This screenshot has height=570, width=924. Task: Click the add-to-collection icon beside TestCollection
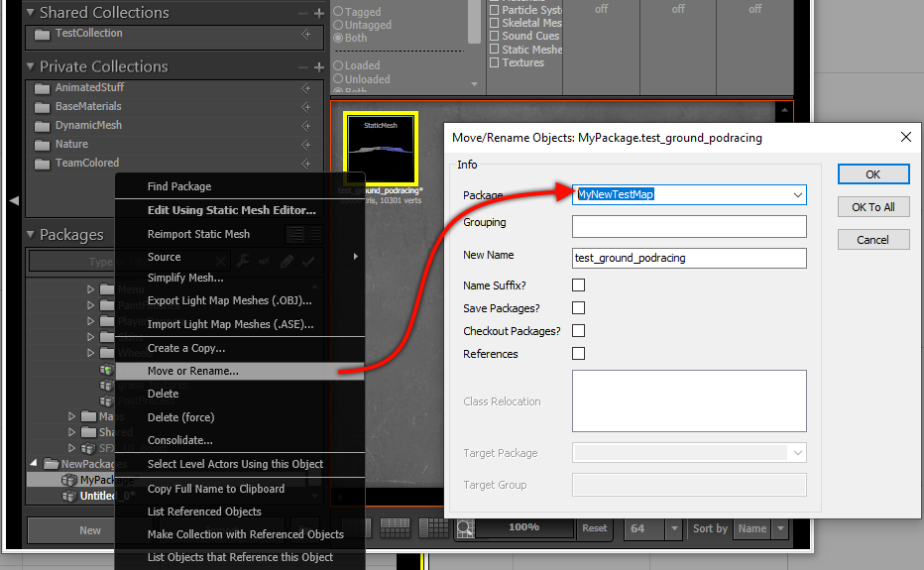point(306,34)
